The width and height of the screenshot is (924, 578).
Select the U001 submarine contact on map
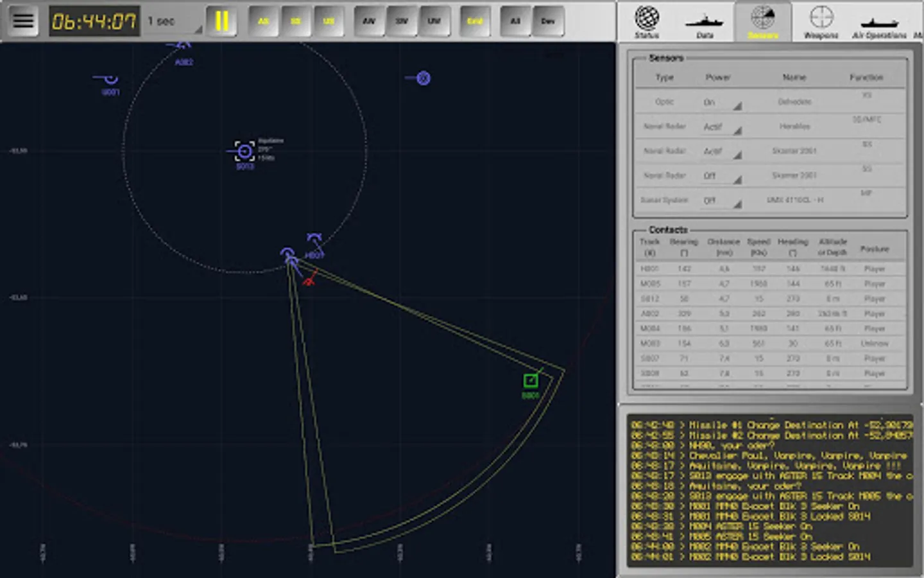tap(110, 79)
